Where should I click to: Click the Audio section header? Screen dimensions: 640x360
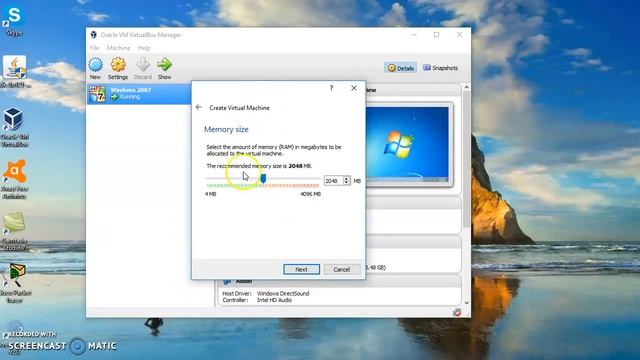(339, 281)
